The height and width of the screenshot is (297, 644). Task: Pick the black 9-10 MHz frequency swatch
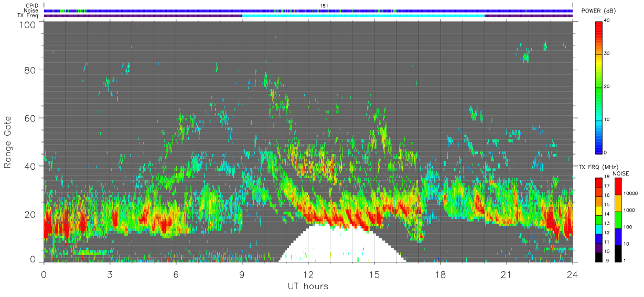tap(599, 256)
